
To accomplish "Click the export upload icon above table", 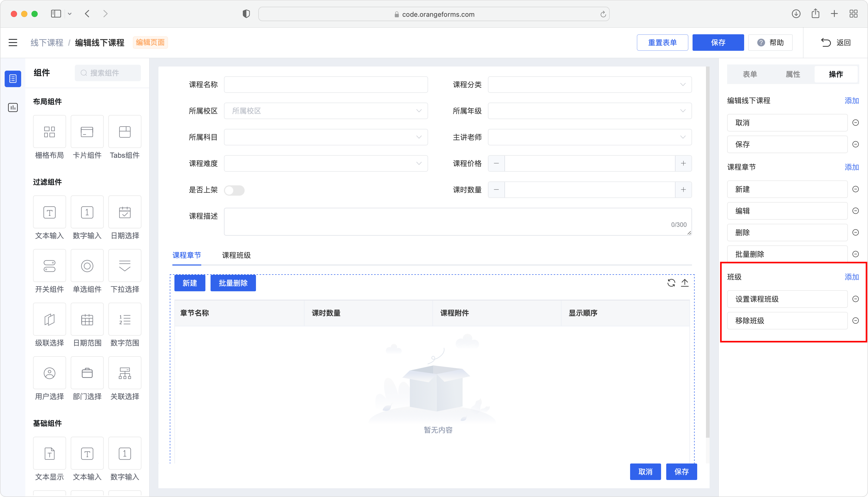I will point(685,283).
